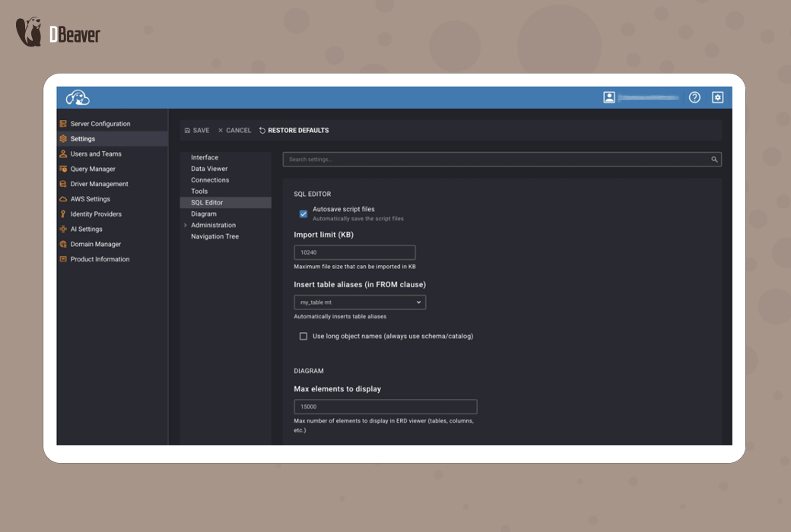Click the gear settings icon in header
The height and width of the screenshot is (532, 791).
[717, 97]
